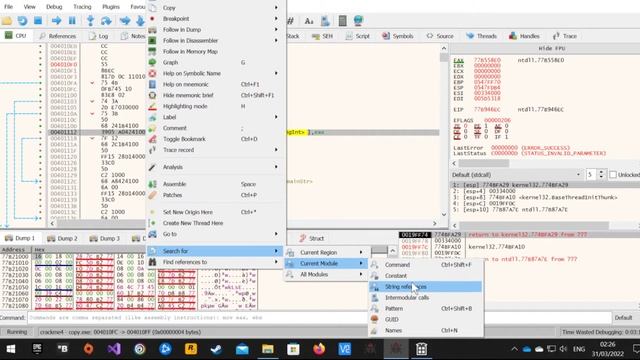Click the toolbar icon left of the calculator
The height and width of the screenshot is (360, 640).
click(x=325, y=20)
